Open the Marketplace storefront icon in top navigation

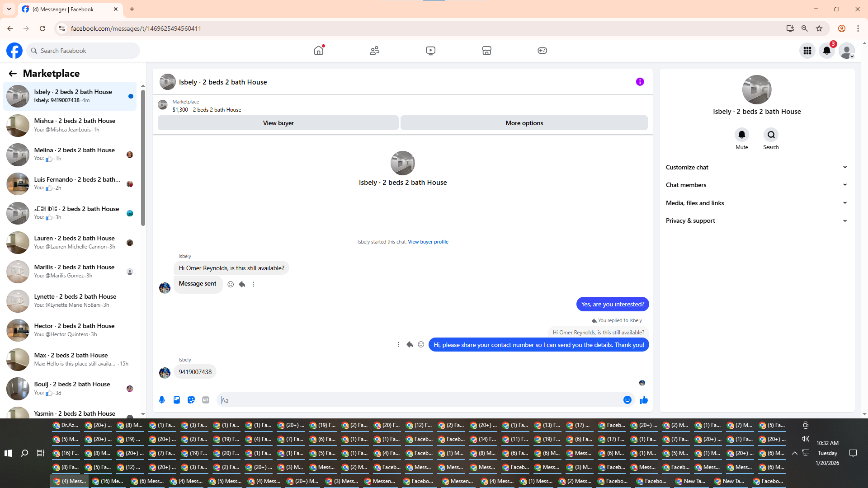click(486, 51)
